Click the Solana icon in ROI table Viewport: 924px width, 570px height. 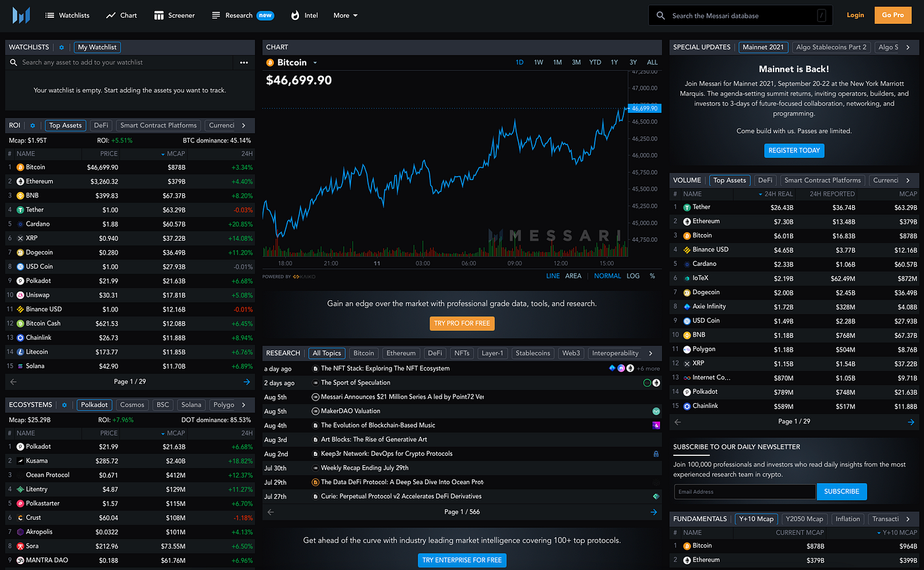pyautogui.click(x=20, y=366)
